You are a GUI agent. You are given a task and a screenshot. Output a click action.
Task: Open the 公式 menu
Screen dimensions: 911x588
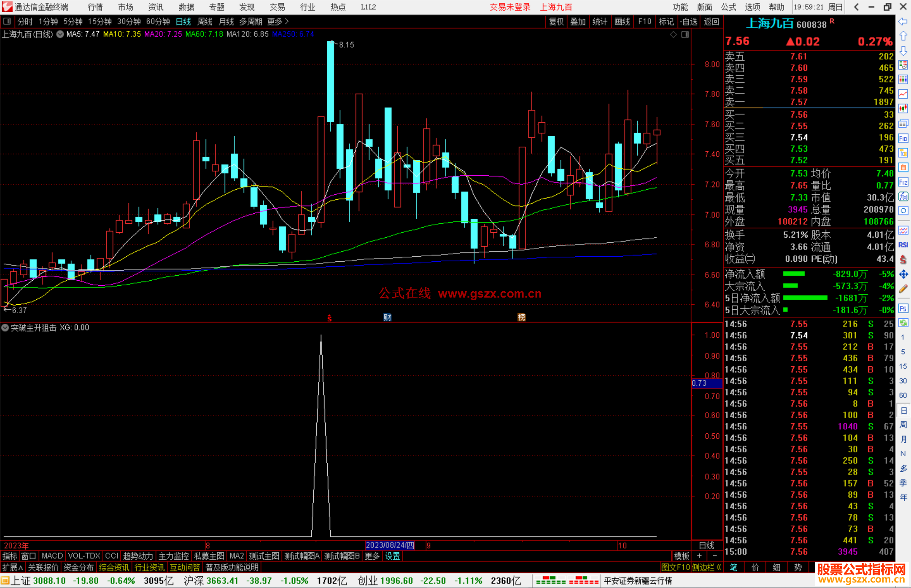[x=728, y=7]
